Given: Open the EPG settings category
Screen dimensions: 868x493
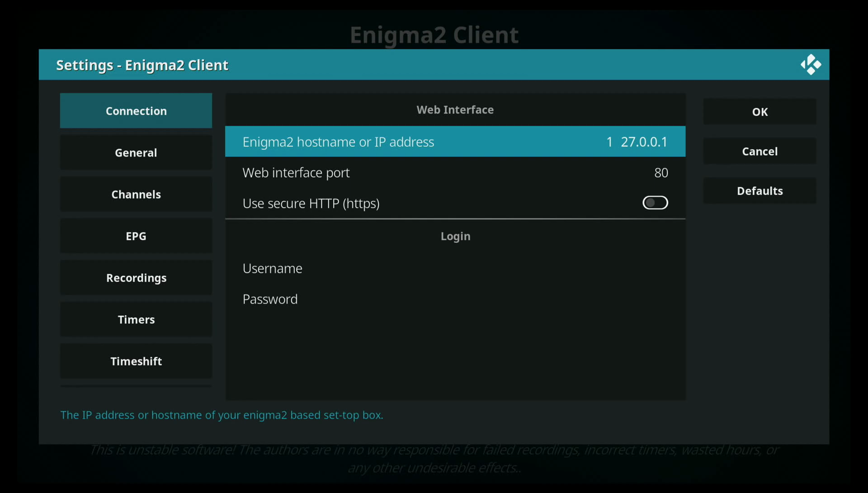Looking at the screenshot, I should pyautogui.click(x=136, y=236).
